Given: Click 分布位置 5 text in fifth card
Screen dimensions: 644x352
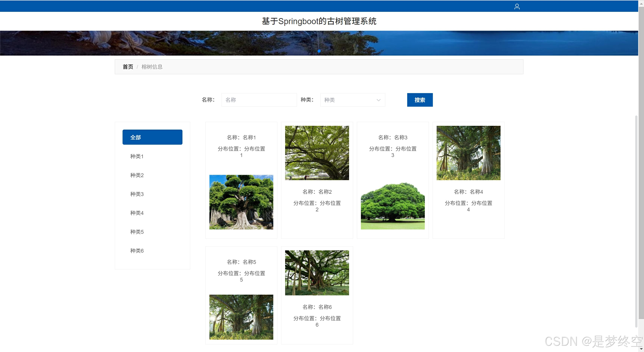Looking at the screenshot, I should tap(241, 277).
